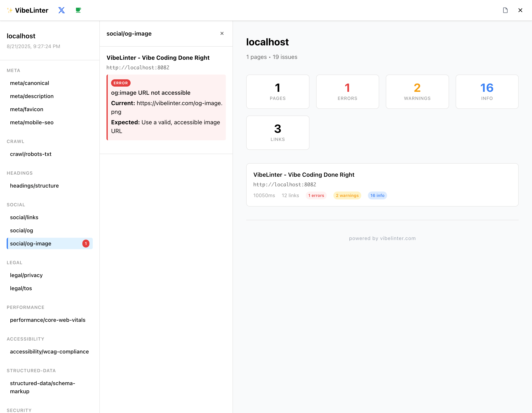The height and width of the screenshot is (413, 532).
Task: Close the social/og-image detail panel
Action: point(222,33)
